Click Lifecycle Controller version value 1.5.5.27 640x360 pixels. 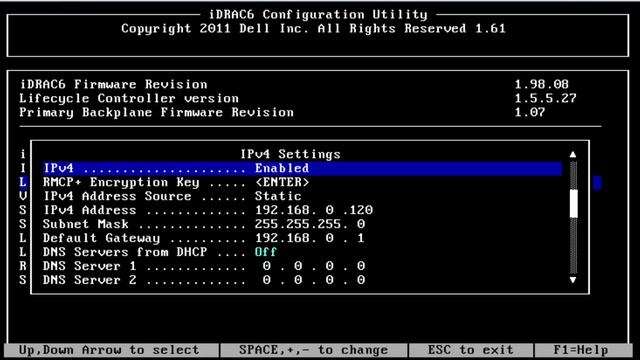coord(545,98)
